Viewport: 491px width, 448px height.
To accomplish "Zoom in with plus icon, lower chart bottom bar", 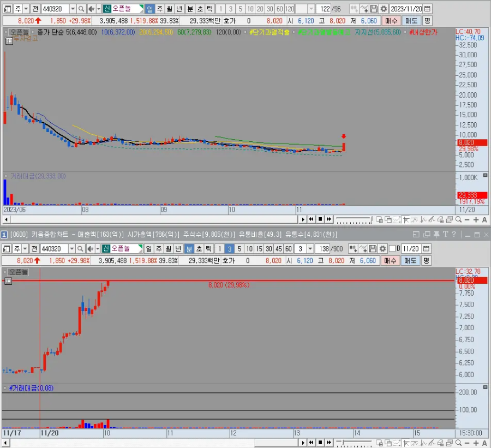I will pos(476,443).
